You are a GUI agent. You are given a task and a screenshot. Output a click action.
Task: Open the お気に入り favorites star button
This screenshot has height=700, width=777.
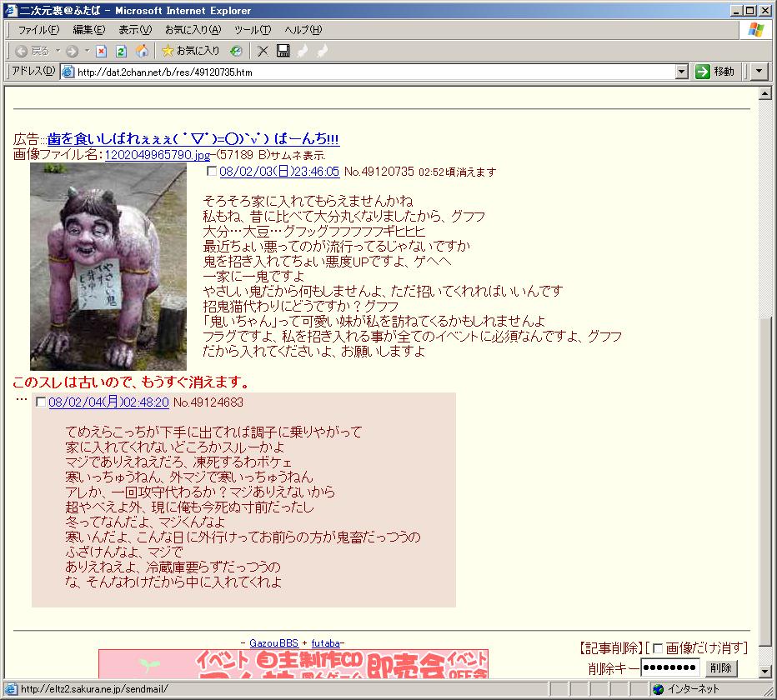tap(190, 51)
